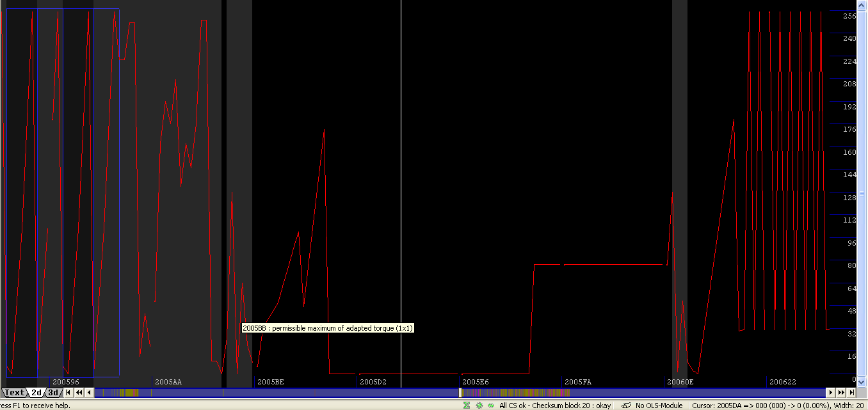The width and height of the screenshot is (868, 410).
Task: Step back with the single left arrow
Action: coord(89,393)
